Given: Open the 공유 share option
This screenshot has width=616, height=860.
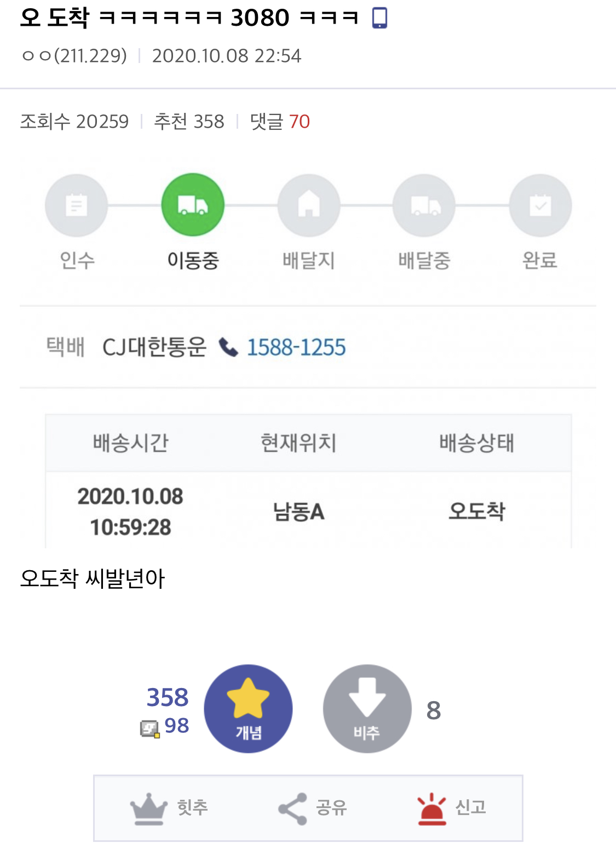Looking at the screenshot, I should pyautogui.click(x=313, y=809).
